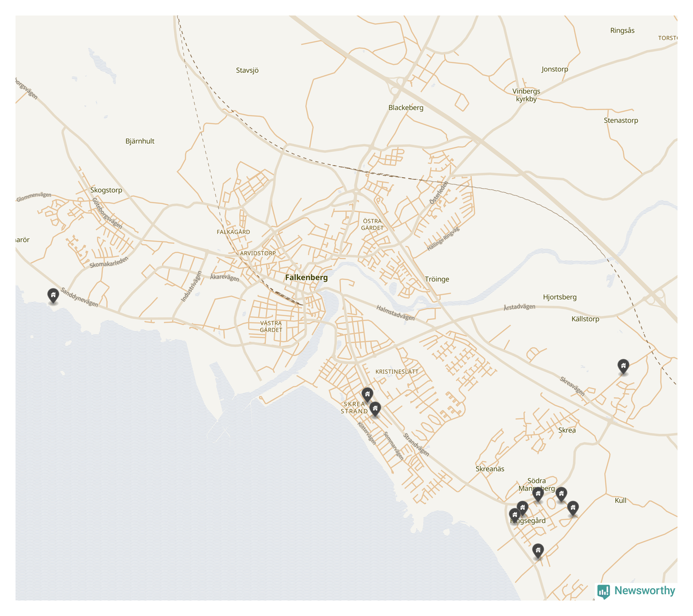Click house marker covering the Mannaberg label
Viewport: 693px width, 616px height.
(x=538, y=495)
